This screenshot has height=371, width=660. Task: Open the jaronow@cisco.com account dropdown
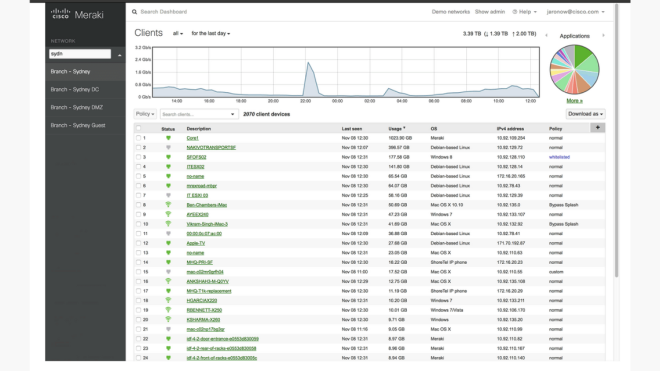coord(575,12)
